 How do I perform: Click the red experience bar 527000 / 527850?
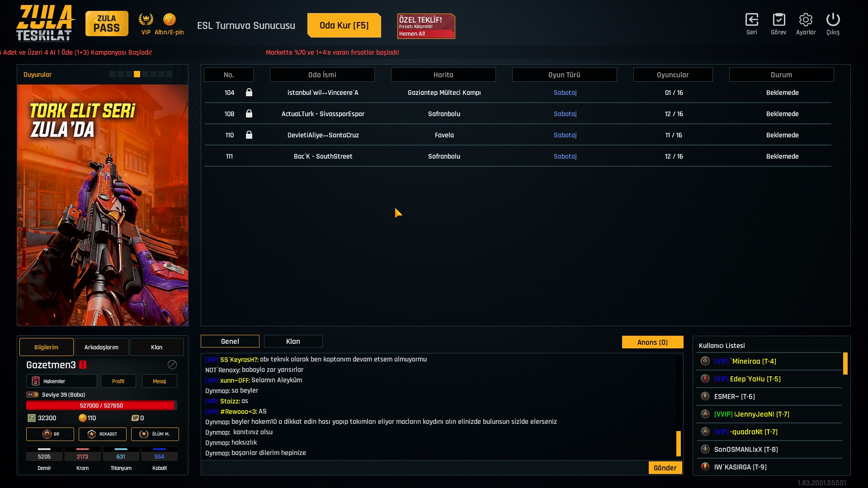point(101,405)
